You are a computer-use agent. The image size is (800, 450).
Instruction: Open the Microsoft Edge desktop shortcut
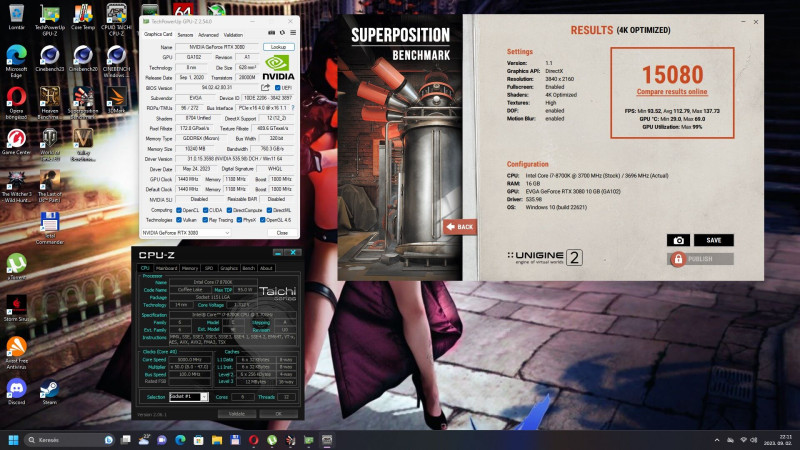coord(16,61)
